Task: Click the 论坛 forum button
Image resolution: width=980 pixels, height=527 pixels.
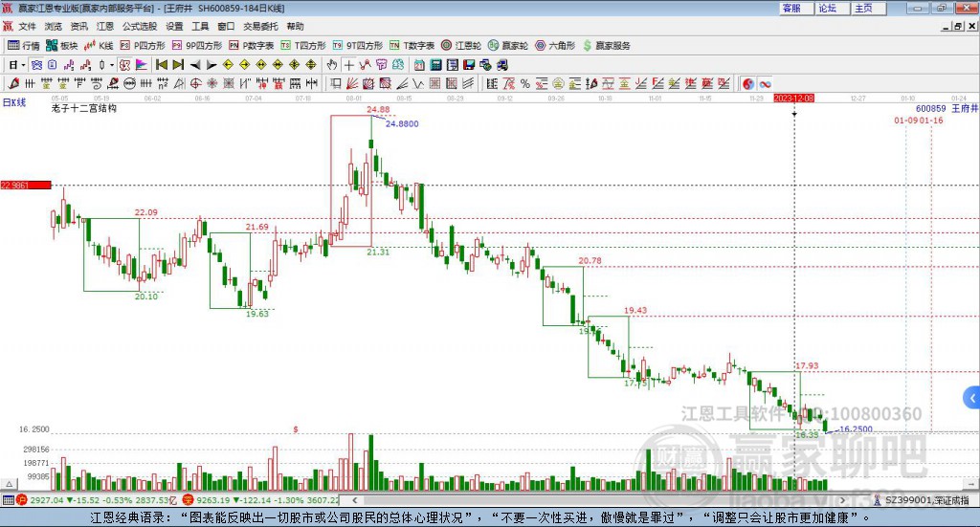Action: [833, 8]
